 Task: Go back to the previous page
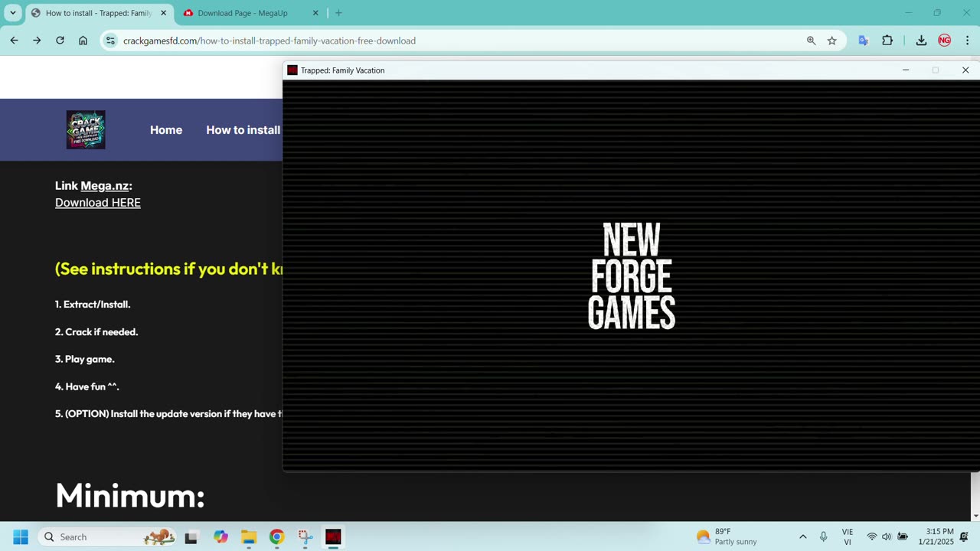click(14, 41)
